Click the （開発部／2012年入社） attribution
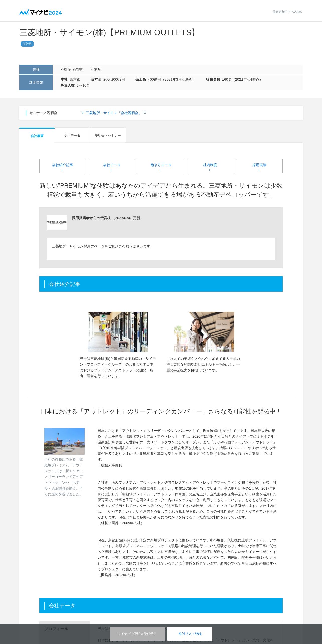This screenshot has height=644, width=322. pyautogui.click(x=117, y=575)
